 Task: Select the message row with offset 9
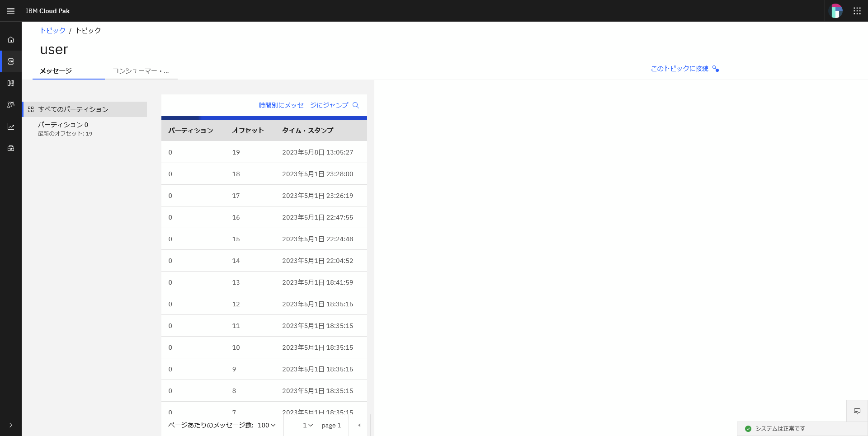point(264,369)
